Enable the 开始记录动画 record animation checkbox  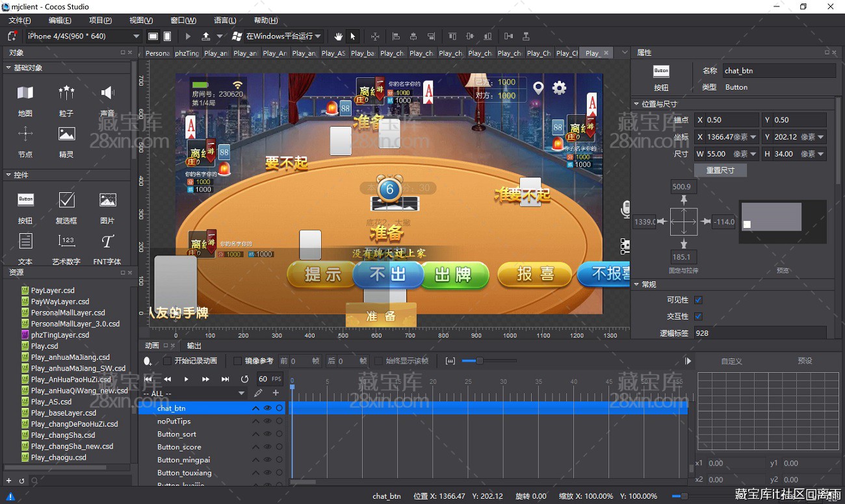167,360
